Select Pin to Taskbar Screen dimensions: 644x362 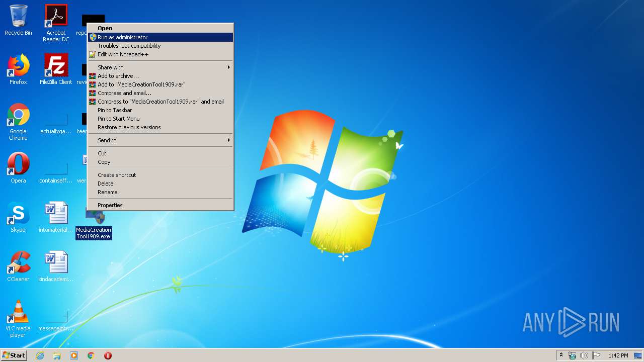tap(160, 110)
